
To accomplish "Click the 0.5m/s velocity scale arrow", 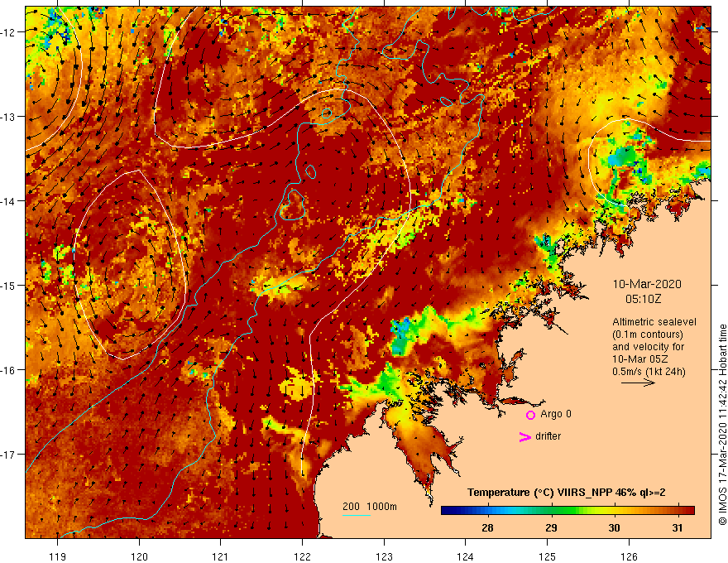I will (x=638, y=383).
